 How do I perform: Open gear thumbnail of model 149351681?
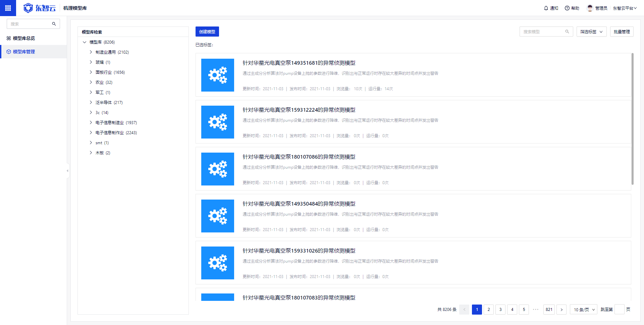tap(217, 75)
